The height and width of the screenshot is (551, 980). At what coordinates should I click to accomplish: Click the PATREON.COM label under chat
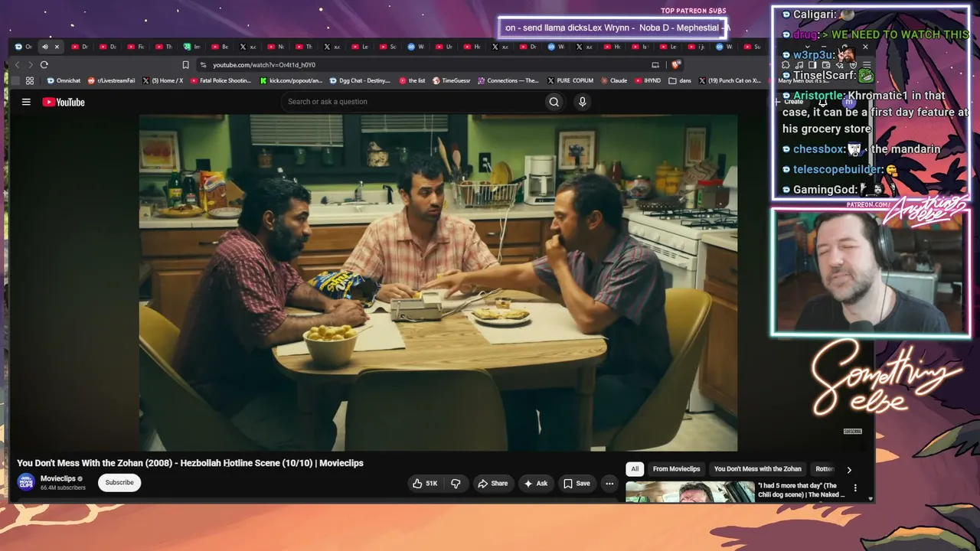pyautogui.click(x=868, y=204)
